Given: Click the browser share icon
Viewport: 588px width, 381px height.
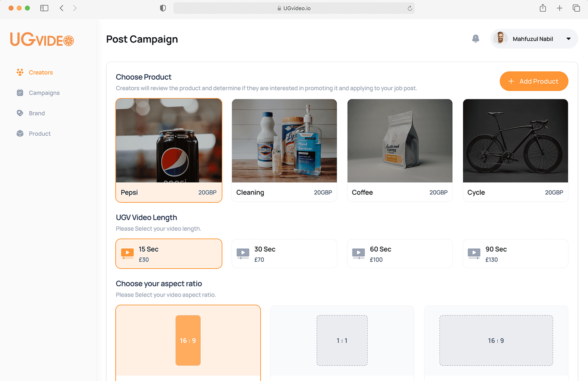Looking at the screenshot, I should click(543, 8).
